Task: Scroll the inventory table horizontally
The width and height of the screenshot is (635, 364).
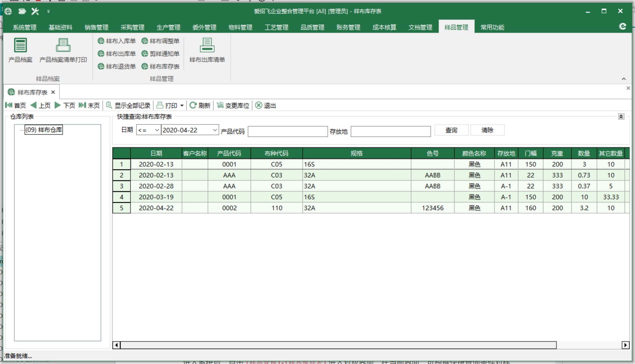Action: 371,344
